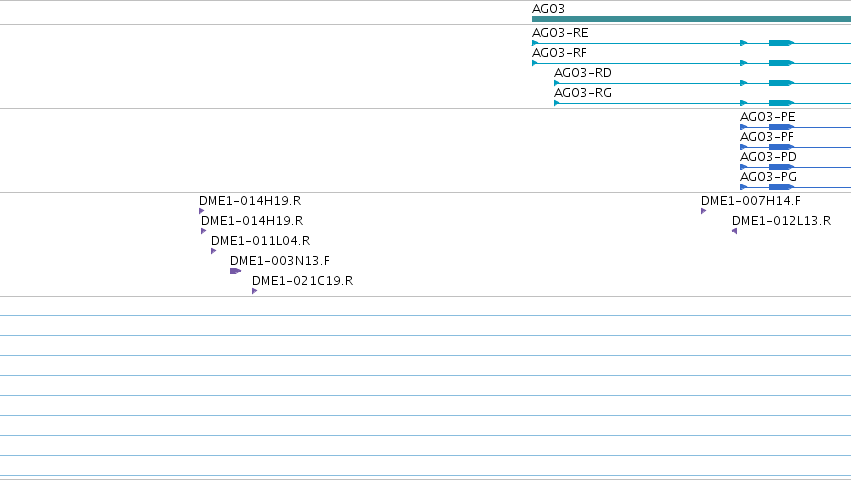Click the AGO3-RG transcript start arrow
Viewport: 851px width, 480px height.
[557, 103]
